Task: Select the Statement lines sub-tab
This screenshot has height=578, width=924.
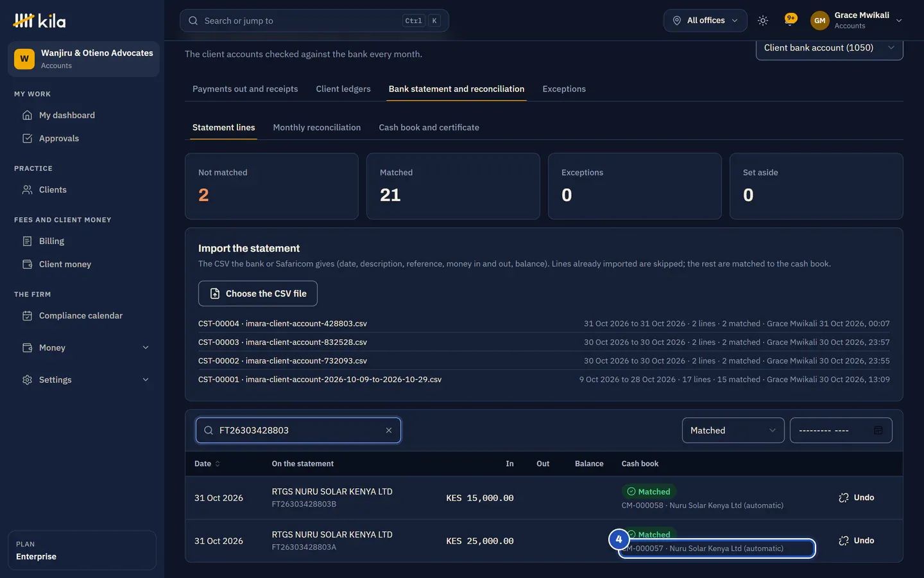Action: (224, 127)
